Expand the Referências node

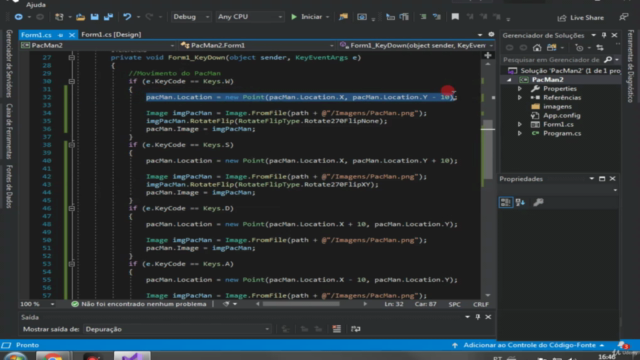520,98
